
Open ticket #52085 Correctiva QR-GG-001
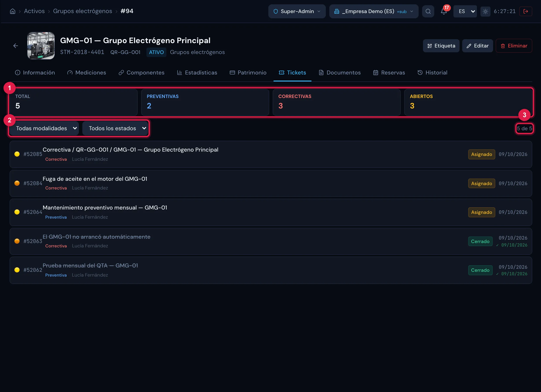tap(271, 154)
